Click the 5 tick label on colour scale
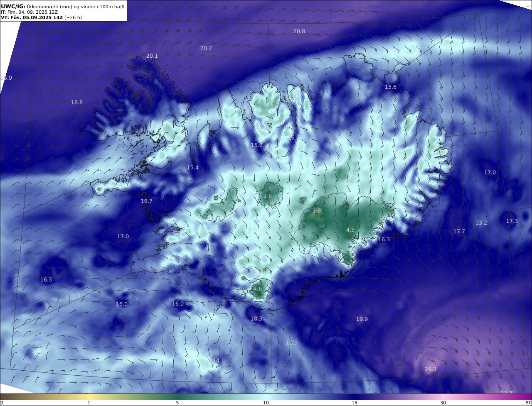Viewport: 532px width, 406px height. tap(177, 403)
